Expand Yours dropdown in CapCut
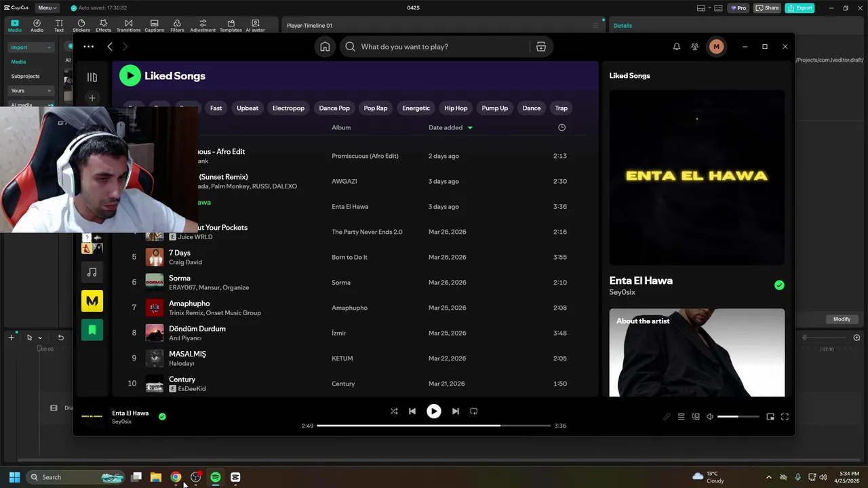The image size is (868, 488). (31, 90)
